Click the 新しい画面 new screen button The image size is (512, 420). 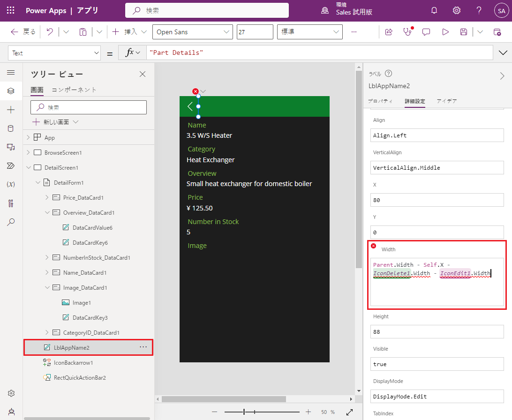[x=55, y=122]
